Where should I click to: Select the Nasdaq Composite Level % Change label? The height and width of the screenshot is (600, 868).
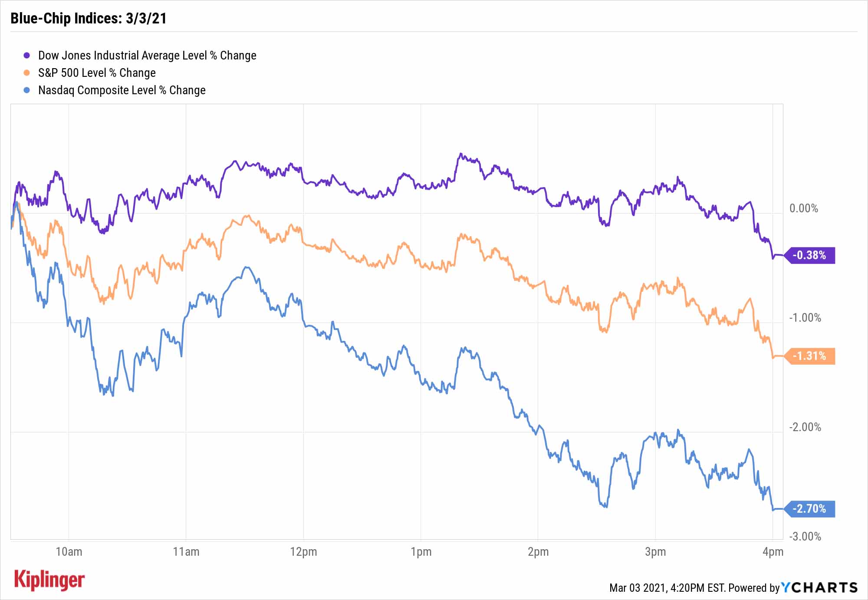pos(122,90)
